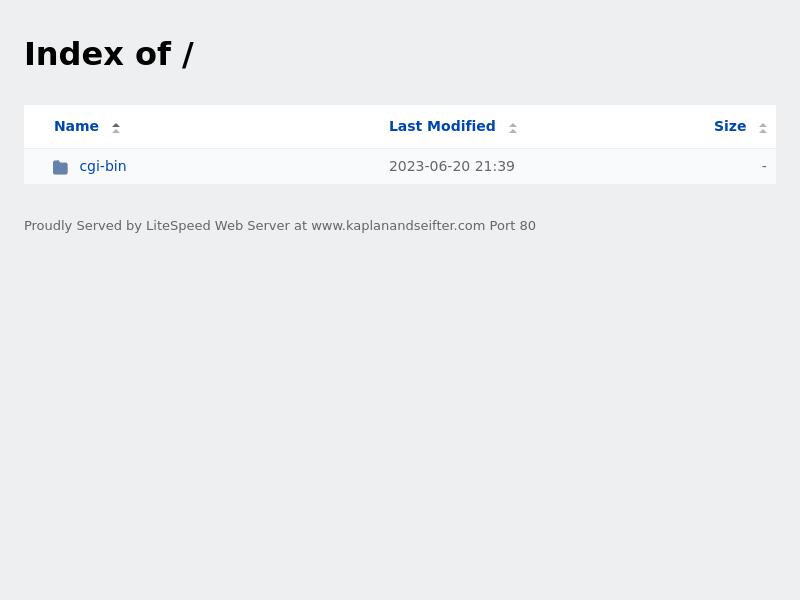
Task: Open the cgi-bin folder icon
Action: click(60, 167)
